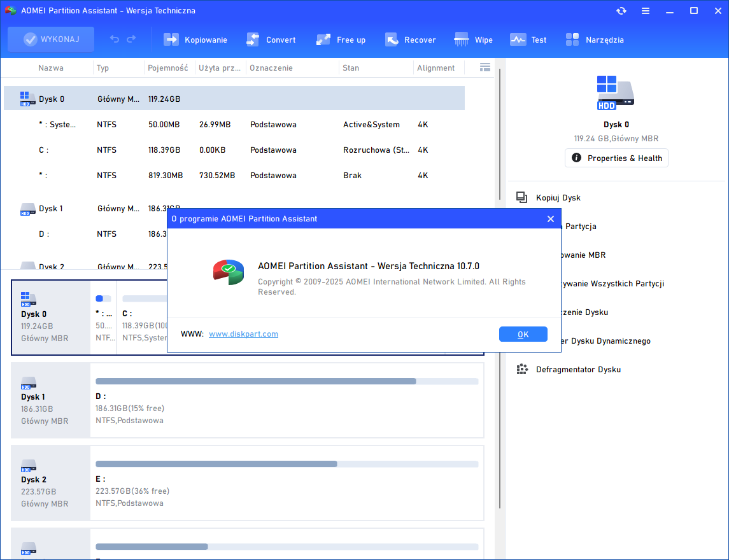Click the '223.57GB(36% free)' text
This screenshot has height=560, width=729.
(x=132, y=491)
